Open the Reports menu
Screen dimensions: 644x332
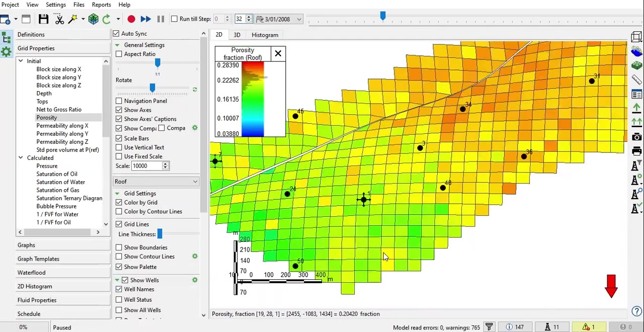click(101, 5)
